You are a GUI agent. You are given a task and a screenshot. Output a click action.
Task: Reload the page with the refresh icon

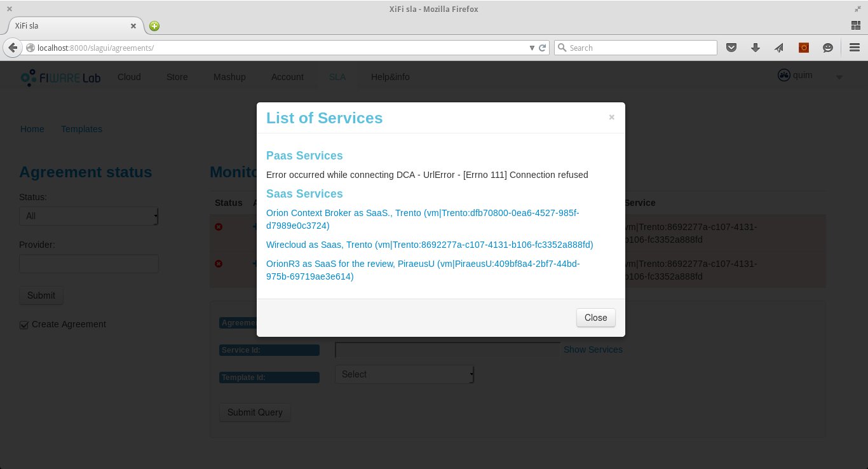(x=543, y=48)
